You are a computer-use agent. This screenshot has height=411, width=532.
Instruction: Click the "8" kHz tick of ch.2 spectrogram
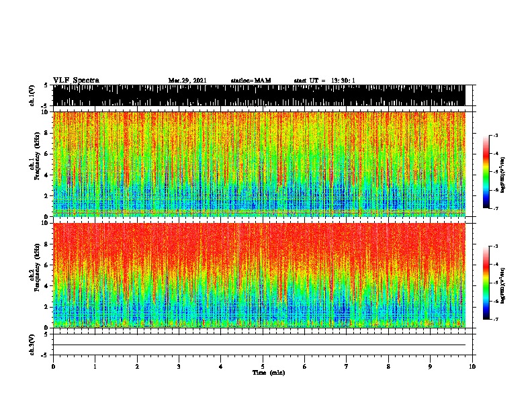click(48, 244)
